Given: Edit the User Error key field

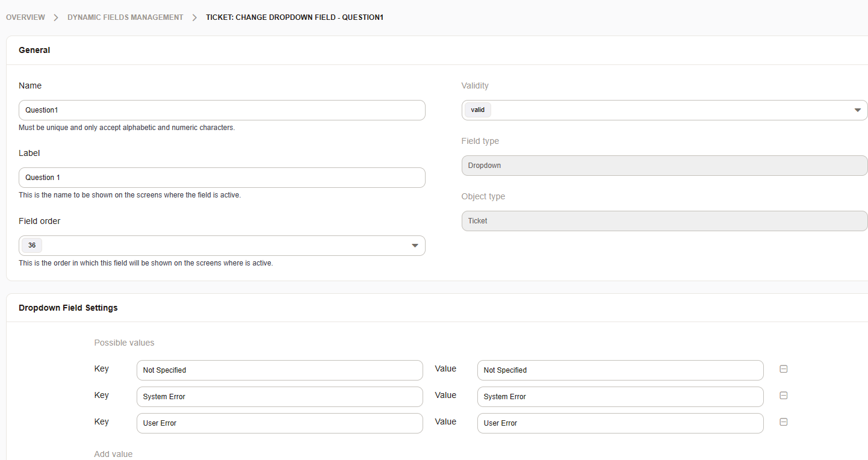Looking at the screenshot, I should point(279,423).
